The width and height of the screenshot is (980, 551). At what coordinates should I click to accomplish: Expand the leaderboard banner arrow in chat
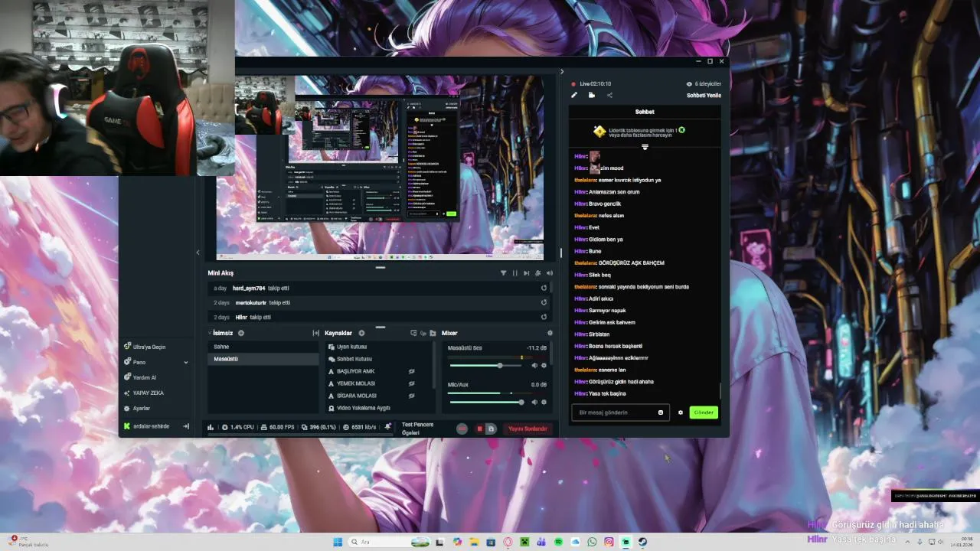tap(645, 147)
